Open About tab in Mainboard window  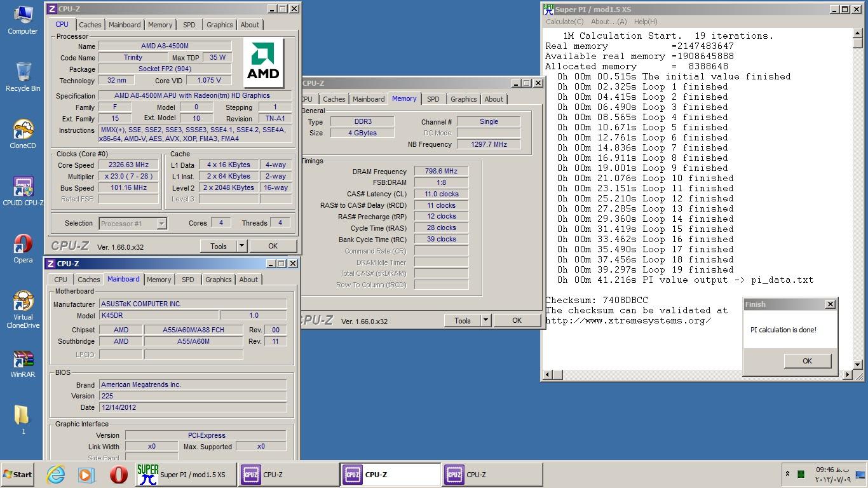(x=248, y=280)
